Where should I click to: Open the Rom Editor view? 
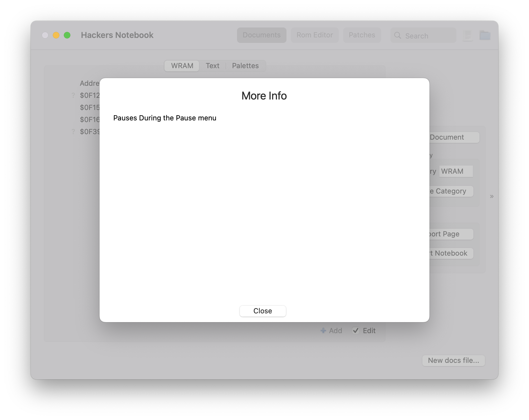coord(315,35)
